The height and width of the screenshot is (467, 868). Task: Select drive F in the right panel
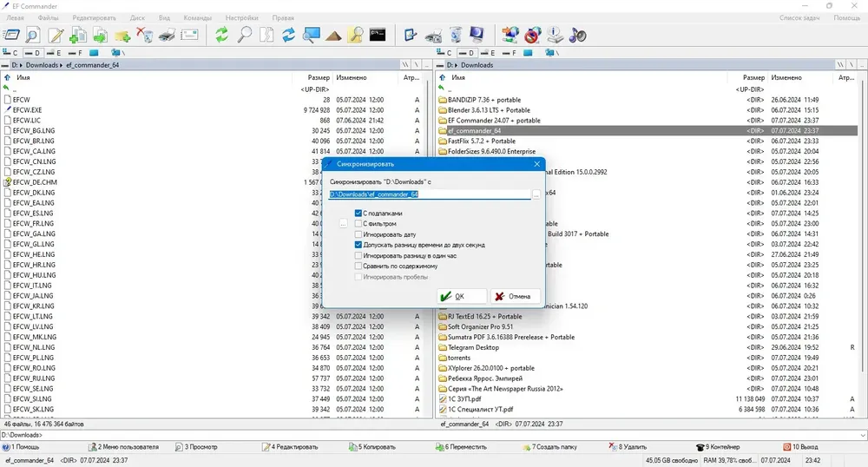[x=510, y=53]
